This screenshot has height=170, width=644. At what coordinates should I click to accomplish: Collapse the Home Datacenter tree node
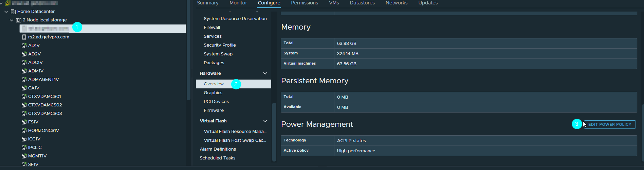point(6,12)
